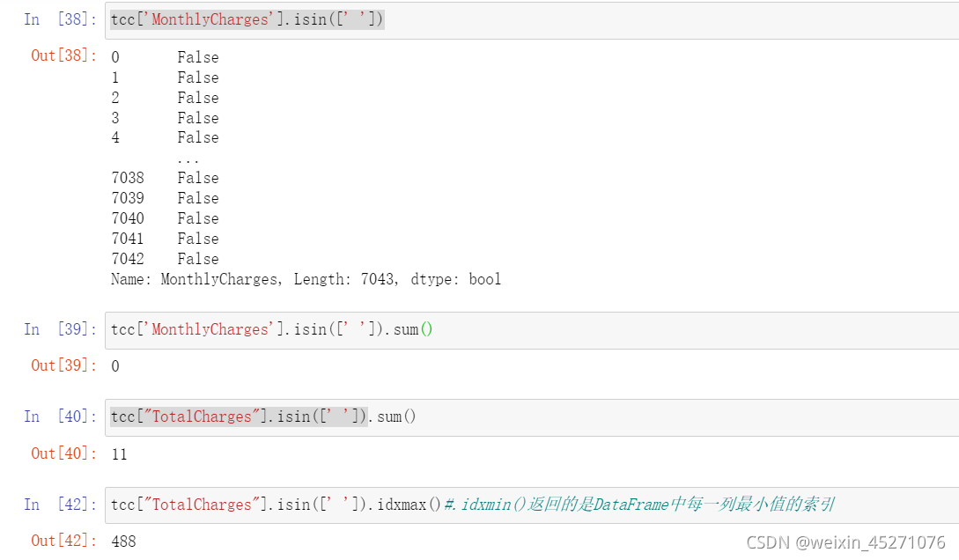Click the output row with index 7041
Screen dimensions: 959x560
[x=166, y=239]
